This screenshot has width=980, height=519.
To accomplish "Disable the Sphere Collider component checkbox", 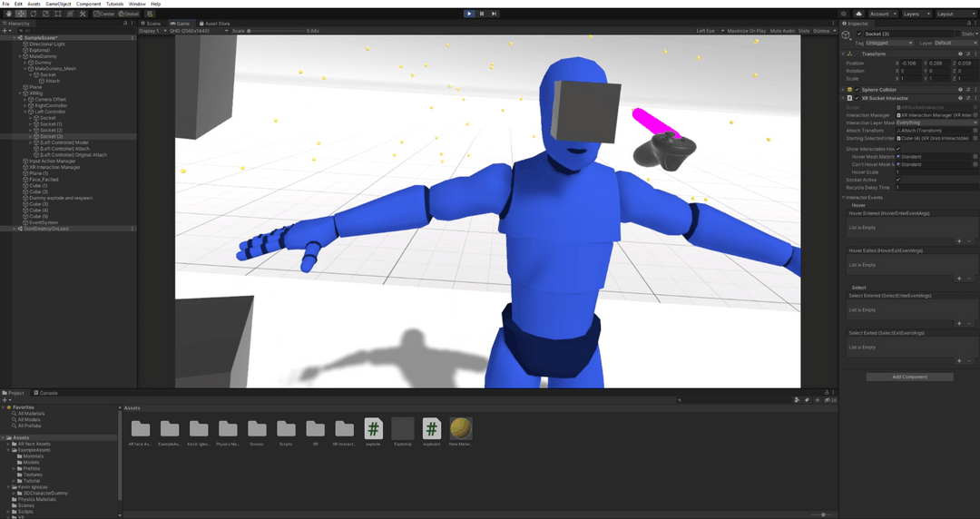I will pos(857,90).
